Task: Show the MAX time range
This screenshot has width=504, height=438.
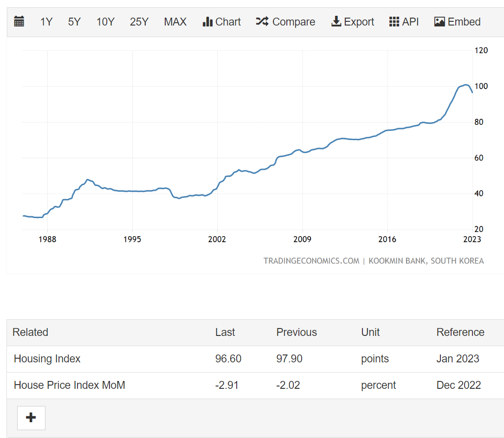Action: point(175,21)
